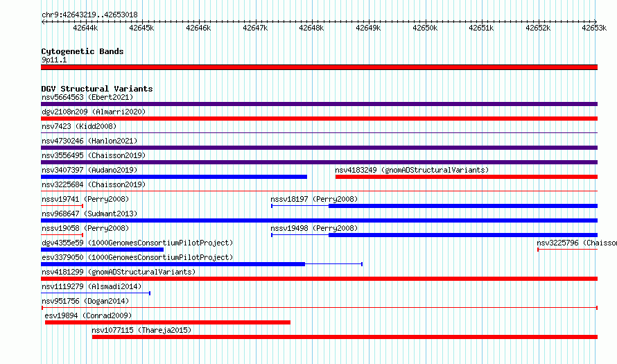Click the chr9:42643219..42653018 region label
The image size is (617, 364).
pyautogui.click(x=89, y=15)
